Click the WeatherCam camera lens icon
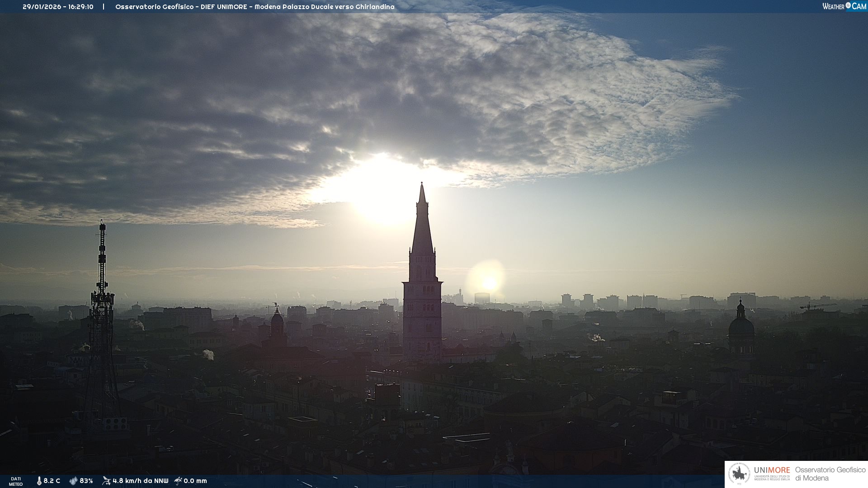 [848, 5]
